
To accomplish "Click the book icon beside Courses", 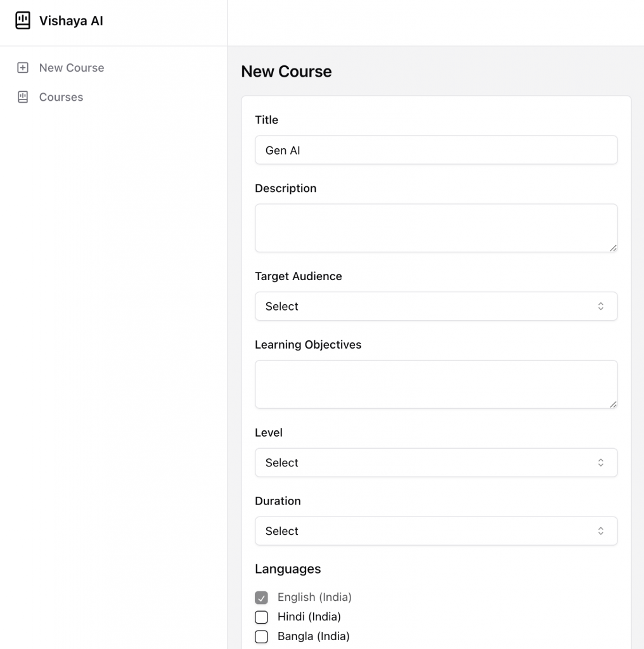I will [x=23, y=97].
